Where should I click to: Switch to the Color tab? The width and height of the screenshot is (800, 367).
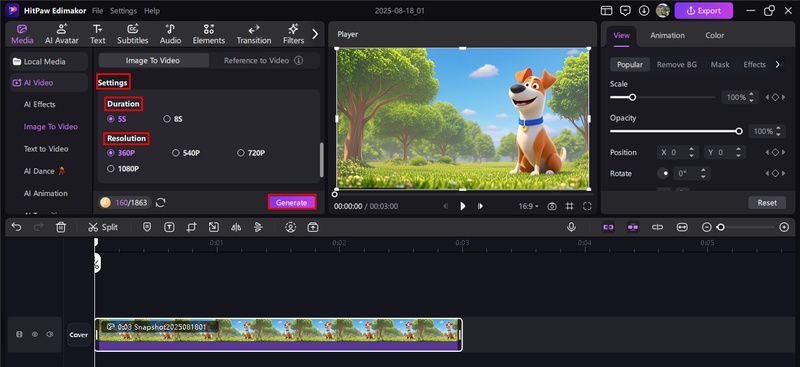tap(714, 35)
